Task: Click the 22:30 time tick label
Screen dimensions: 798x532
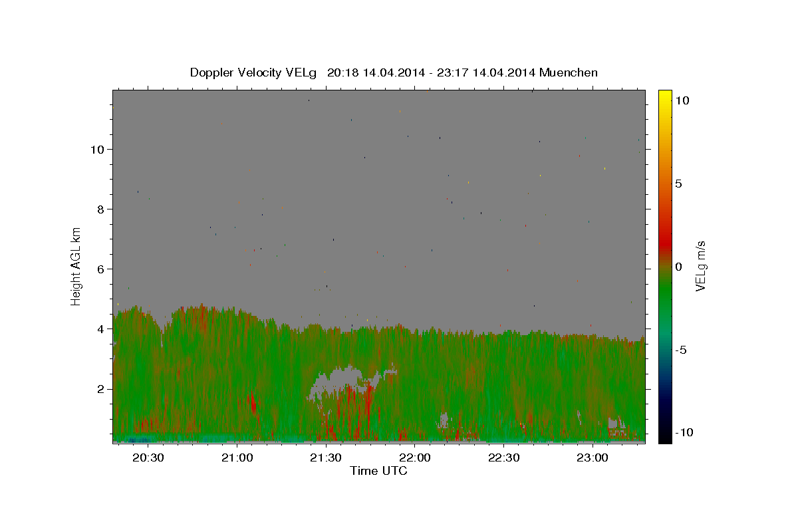Action: [503, 458]
